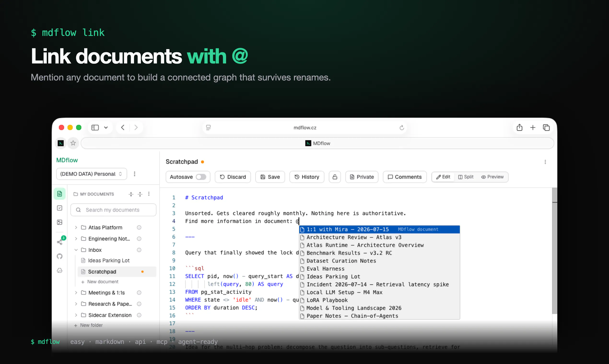Toggle the Autosave switch
Viewport: 609px width, 364px height.
(201, 177)
